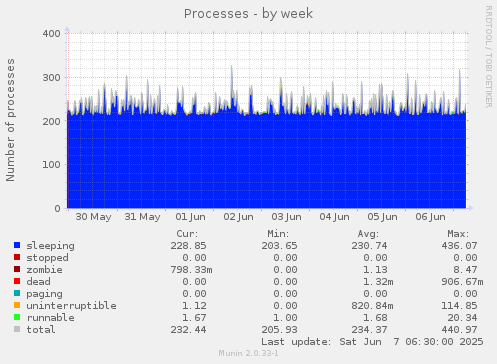This screenshot has width=497, height=364.
Task: Click the '30 May' x-axis label
Action: (x=93, y=217)
